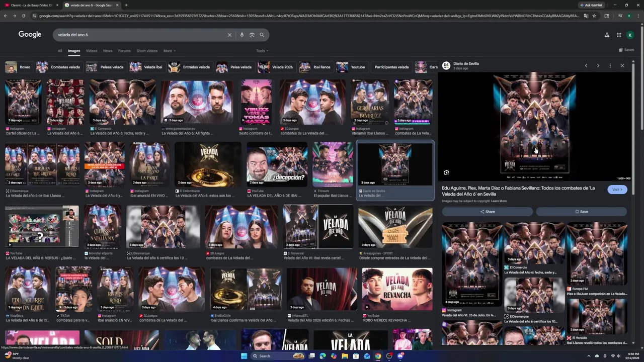644x362 pixels.
Task: Bookmark this page with star icon
Action: pos(594,16)
